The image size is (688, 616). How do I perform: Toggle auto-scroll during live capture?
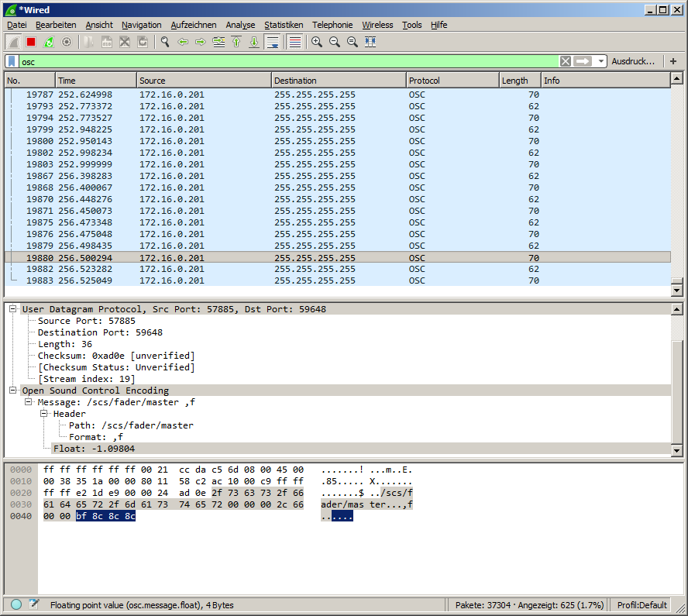tap(273, 42)
